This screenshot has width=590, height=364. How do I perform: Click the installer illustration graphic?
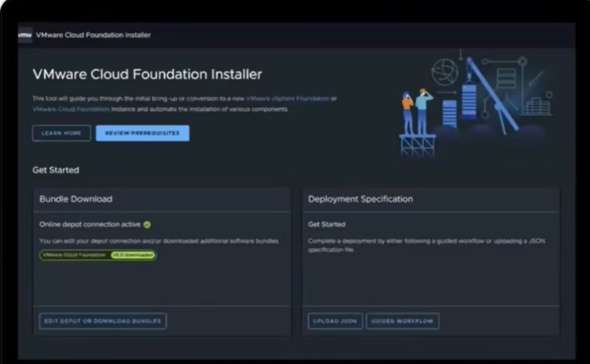tap(475, 103)
